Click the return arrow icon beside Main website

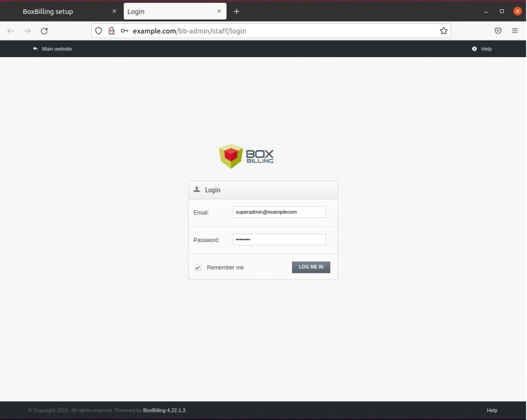coord(36,49)
